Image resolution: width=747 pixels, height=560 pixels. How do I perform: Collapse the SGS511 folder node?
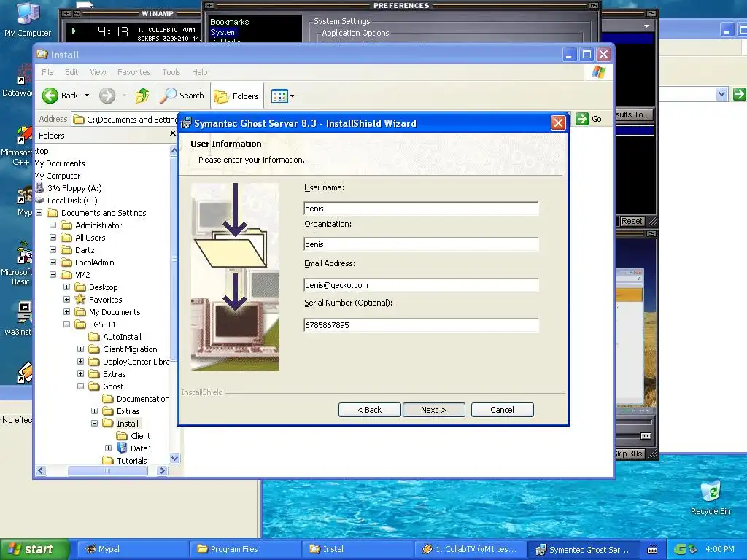(66, 324)
